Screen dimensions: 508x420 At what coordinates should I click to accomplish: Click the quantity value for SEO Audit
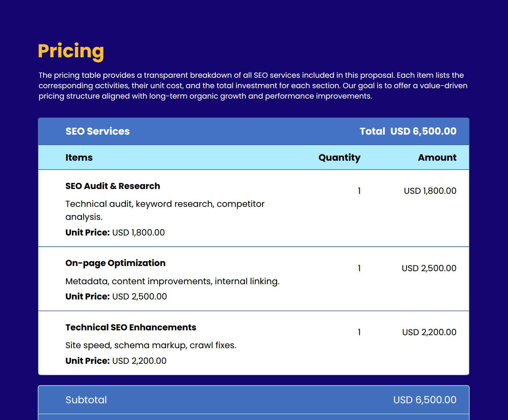tap(359, 191)
